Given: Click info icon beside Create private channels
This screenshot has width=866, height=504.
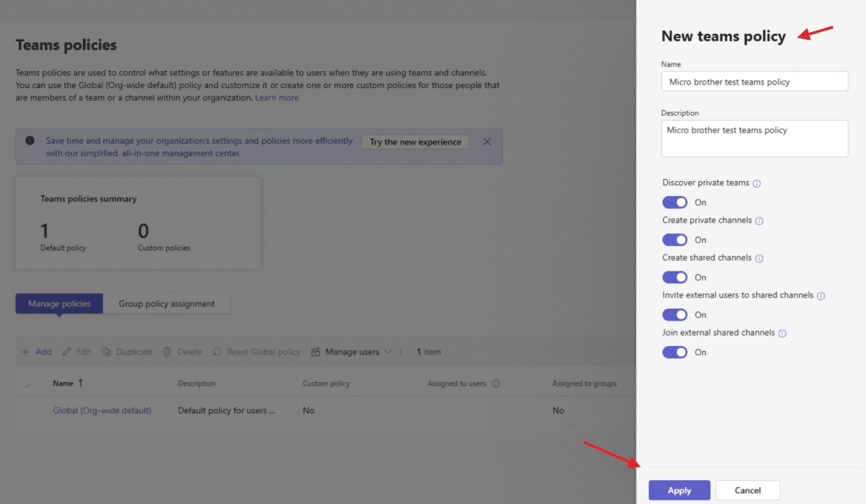Looking at the screenshot, I should coord(759,221).
